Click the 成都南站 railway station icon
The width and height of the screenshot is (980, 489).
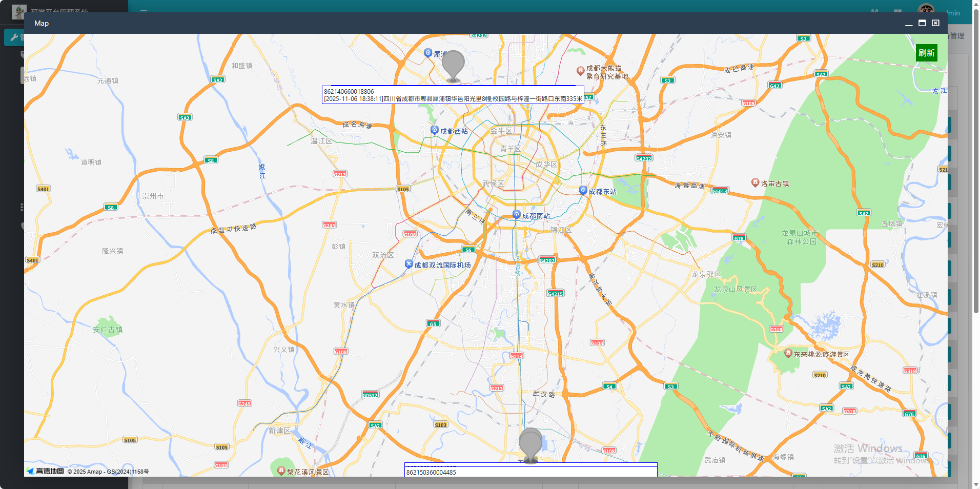[517, 215]
